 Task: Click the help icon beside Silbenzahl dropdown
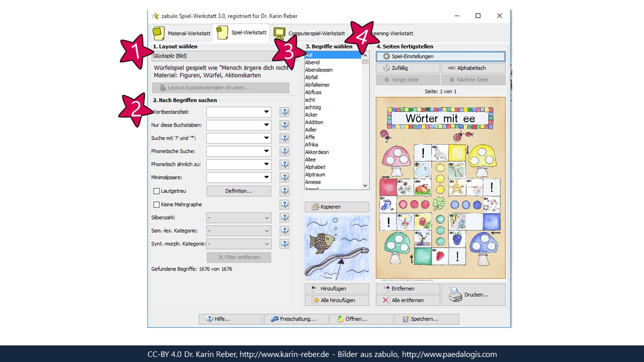point(284,218)
